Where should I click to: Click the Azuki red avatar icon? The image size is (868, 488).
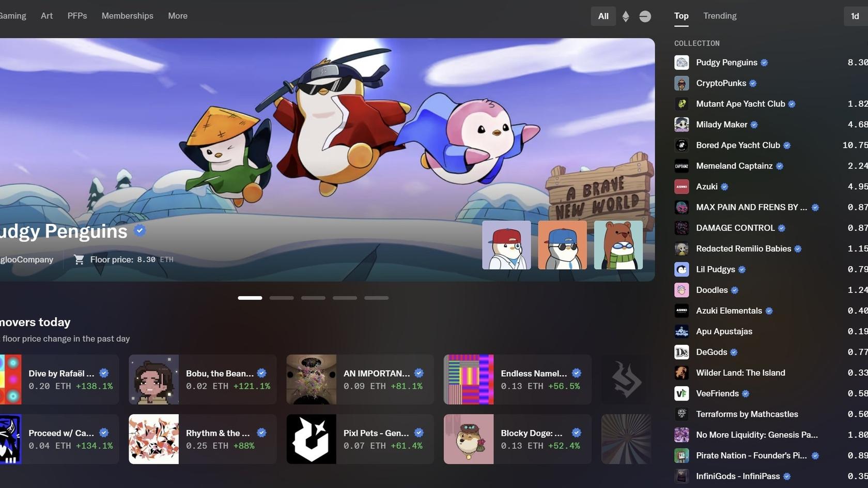tap(681, 187)
